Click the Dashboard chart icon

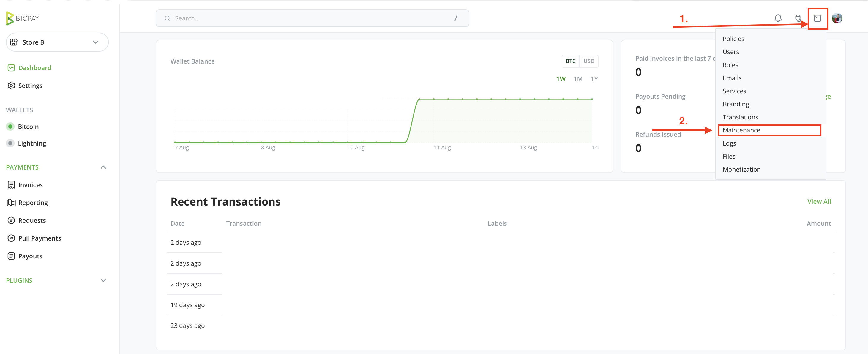(x=11, y=68)
